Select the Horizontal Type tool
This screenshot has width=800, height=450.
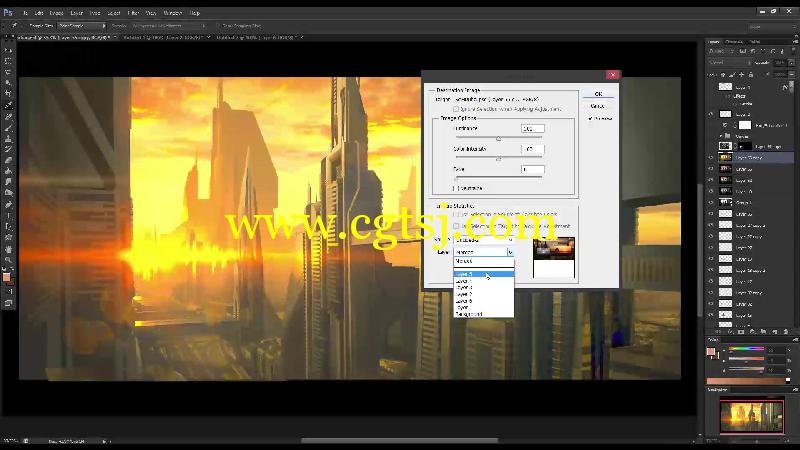[x=8, y=215]
